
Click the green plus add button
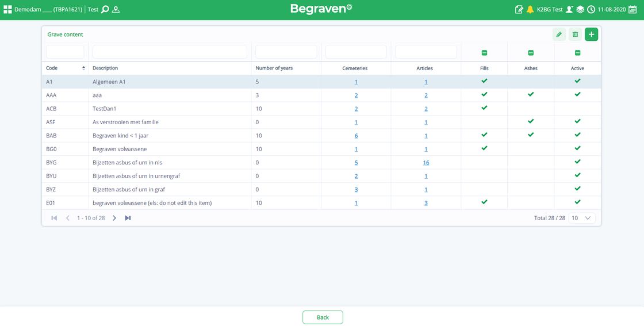click(x=592, y=34)
